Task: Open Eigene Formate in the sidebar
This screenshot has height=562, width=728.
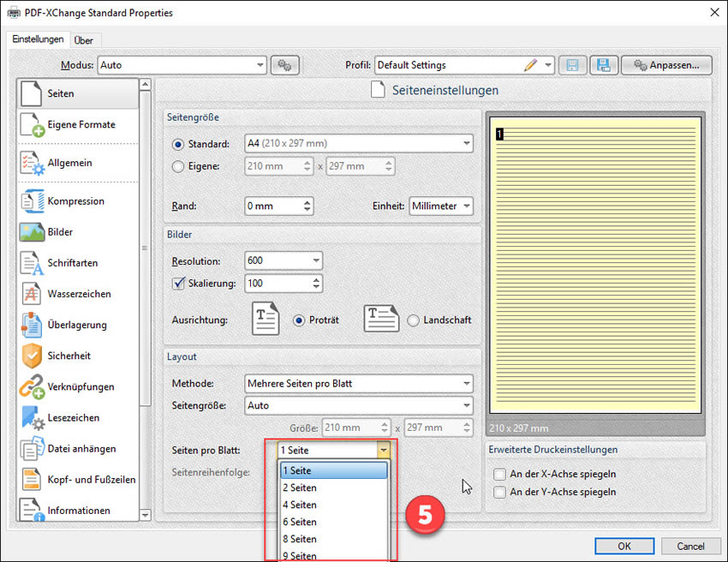Action: click(78, 124)
